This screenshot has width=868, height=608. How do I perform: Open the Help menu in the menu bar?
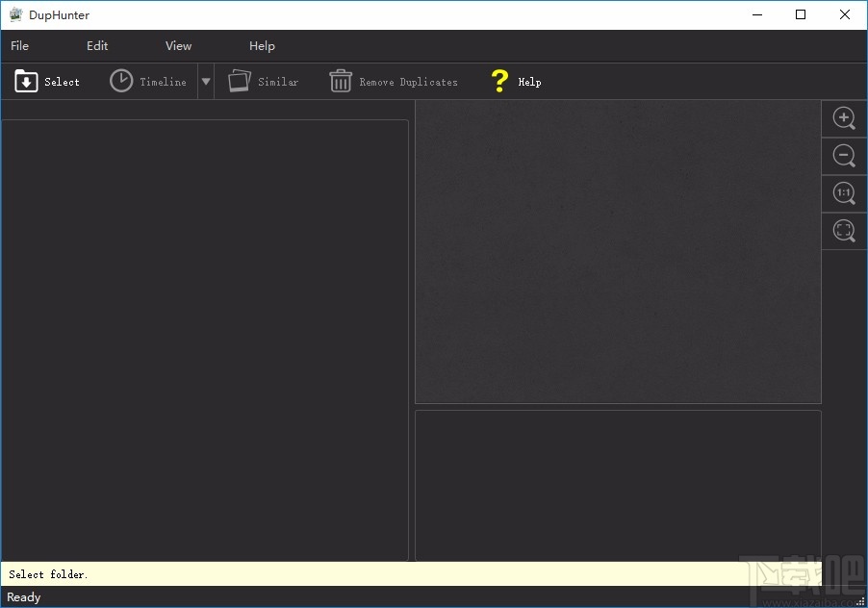262,46
